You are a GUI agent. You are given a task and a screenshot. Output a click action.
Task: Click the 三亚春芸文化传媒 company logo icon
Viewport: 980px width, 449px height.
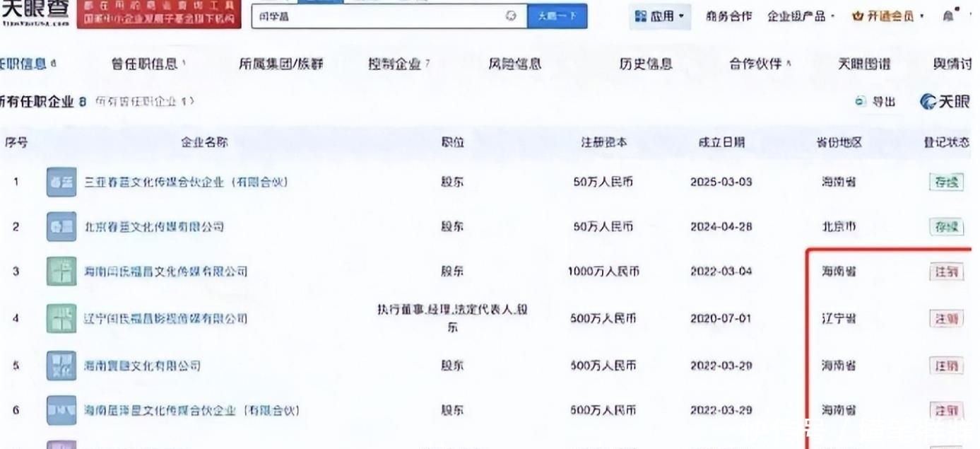pos(61,182)
